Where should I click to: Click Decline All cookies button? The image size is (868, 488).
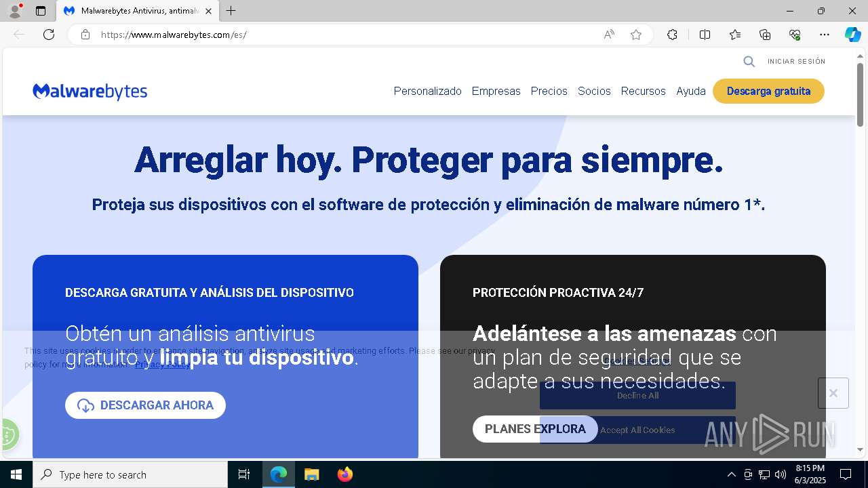click(x=637, y=395)
